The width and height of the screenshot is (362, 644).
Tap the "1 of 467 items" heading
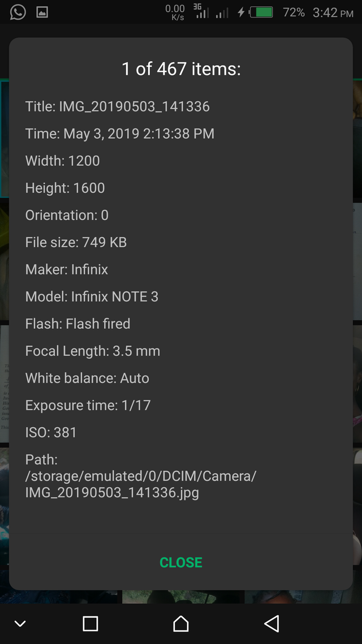coord(181,69)
